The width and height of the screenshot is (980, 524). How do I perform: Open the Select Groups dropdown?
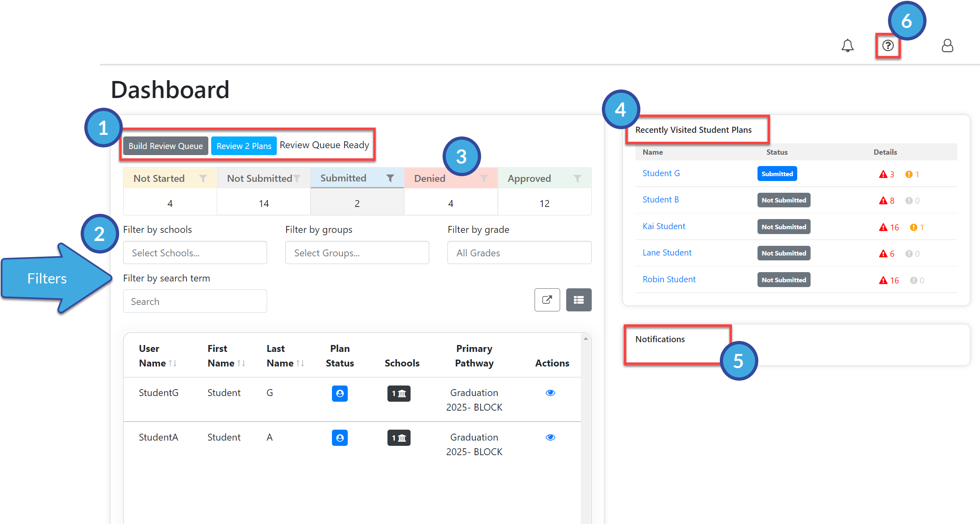357,253
